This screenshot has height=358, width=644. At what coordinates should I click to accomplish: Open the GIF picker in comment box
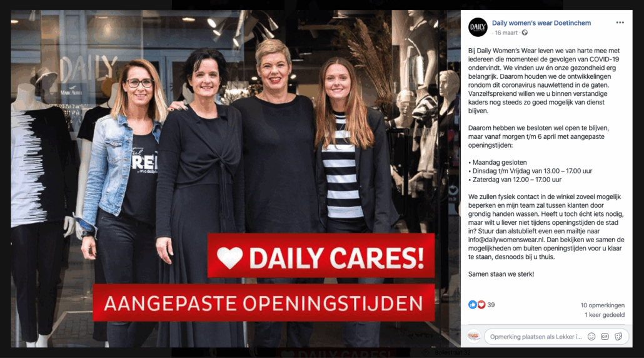605,337
